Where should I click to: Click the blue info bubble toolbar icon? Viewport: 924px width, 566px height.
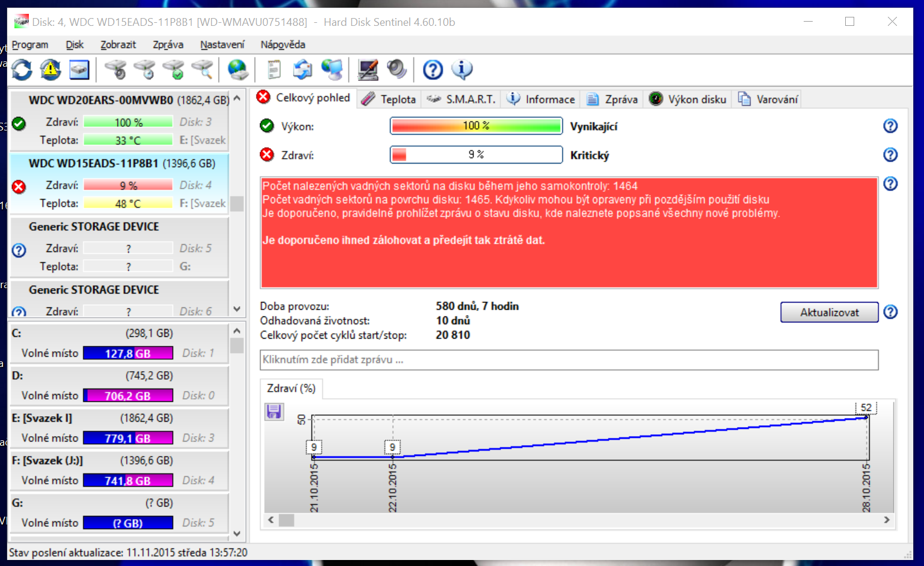[462, 70]
